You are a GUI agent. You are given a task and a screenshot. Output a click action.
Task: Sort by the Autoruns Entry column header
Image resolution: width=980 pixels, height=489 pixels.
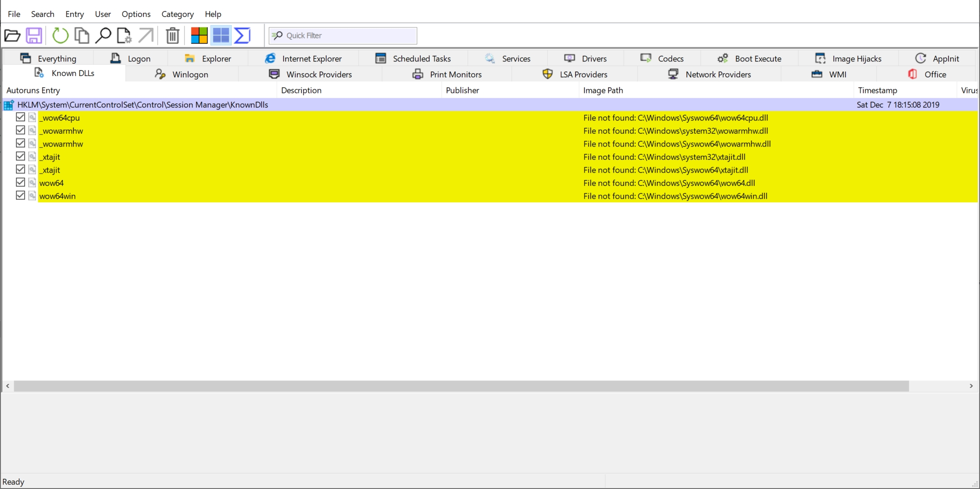point(140,90)
